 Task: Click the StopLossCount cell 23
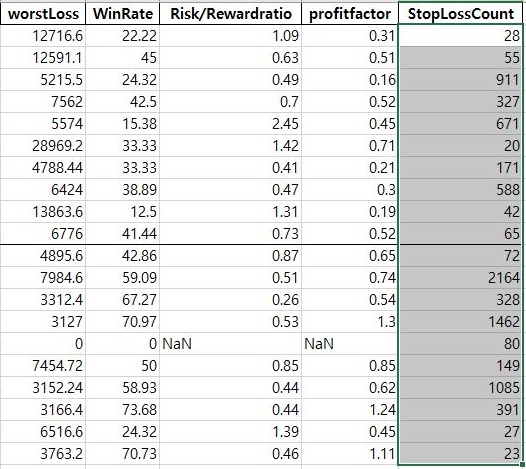coord(461,454)
